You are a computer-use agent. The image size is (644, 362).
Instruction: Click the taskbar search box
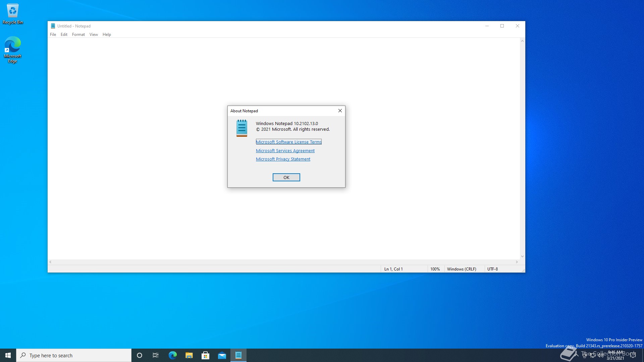(x=74, y=355)
